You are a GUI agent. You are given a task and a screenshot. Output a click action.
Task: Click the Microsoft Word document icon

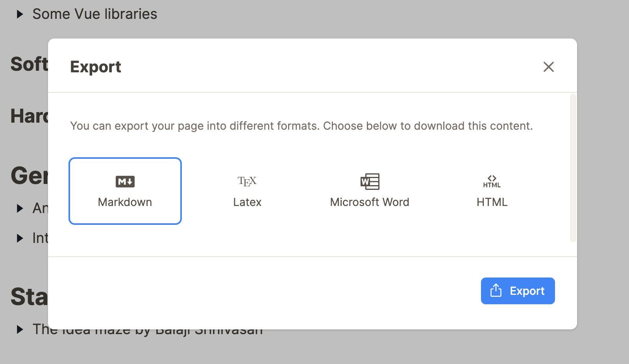(370, 181)
